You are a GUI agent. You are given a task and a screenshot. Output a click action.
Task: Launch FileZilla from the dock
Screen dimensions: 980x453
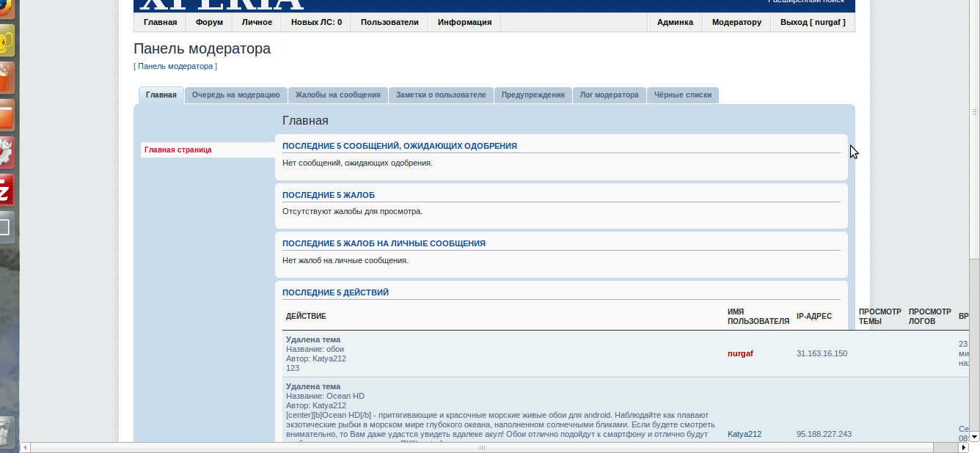click(x=6, y=190)
